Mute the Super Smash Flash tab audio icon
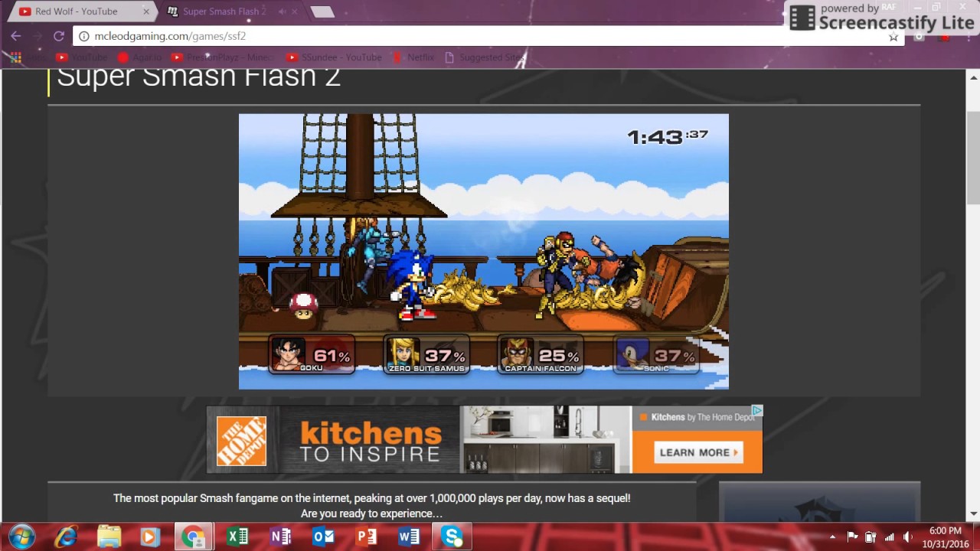The height and width of the screenshot is (551, 980). click(282, 11)
